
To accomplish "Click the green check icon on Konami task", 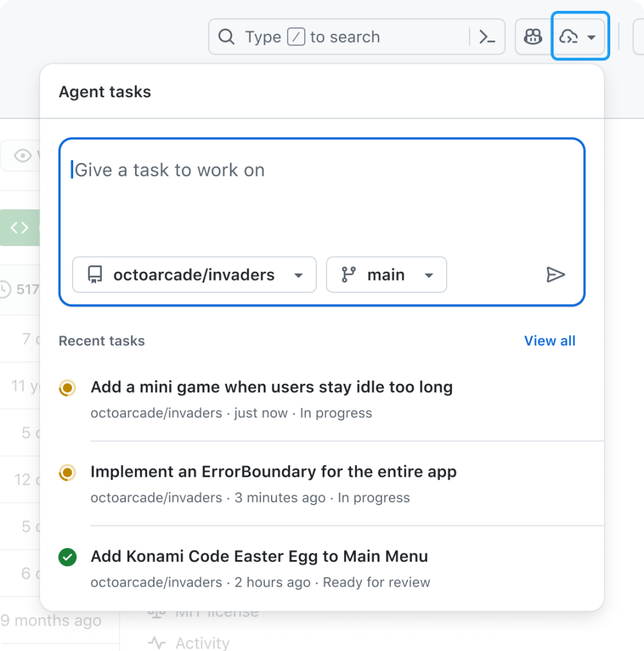I will point(67,557).
